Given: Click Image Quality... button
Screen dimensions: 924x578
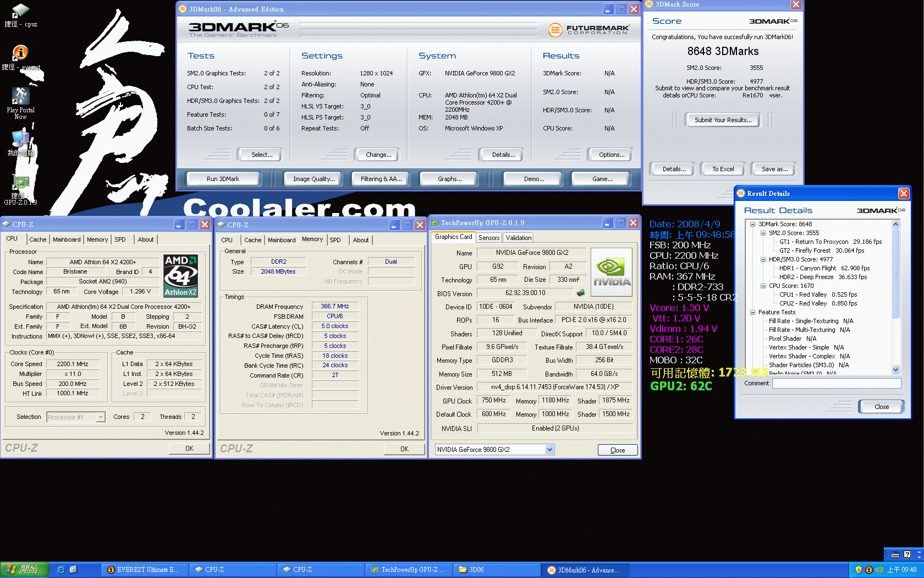Looking at the screenshot, I should [313, 179].
